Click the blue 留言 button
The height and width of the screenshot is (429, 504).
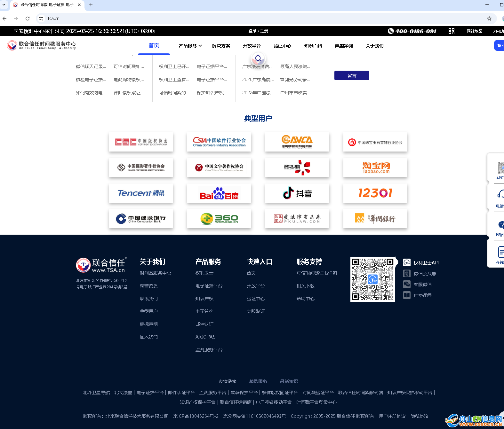click(352, 75)
